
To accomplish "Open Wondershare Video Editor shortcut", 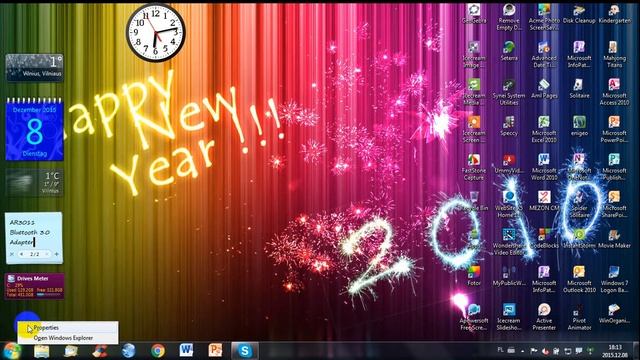I will 509,242.
